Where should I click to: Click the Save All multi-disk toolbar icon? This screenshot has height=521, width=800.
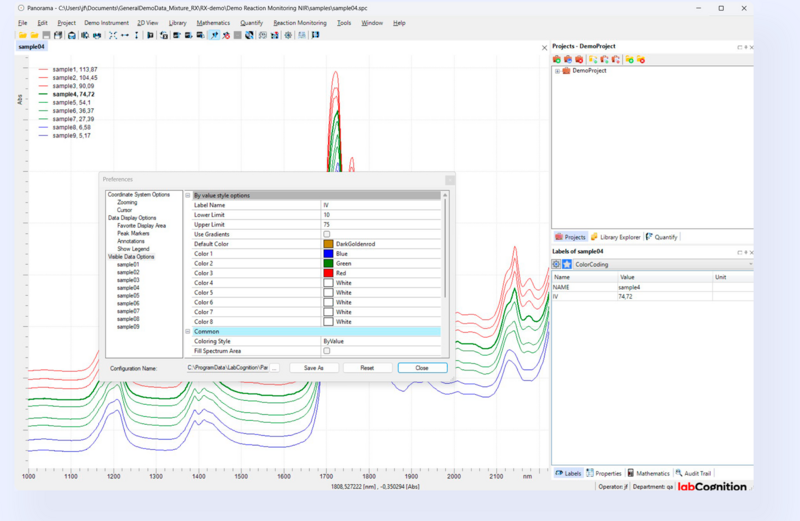point(58,35)
